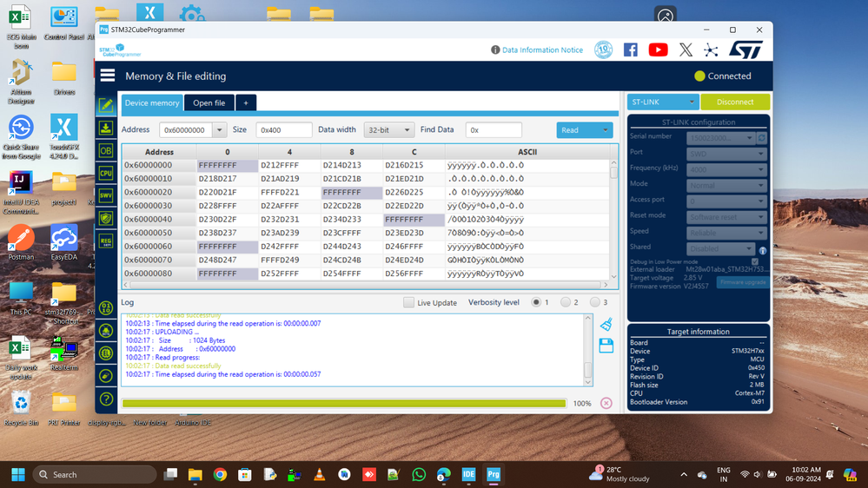Click the memory table horizontal scrollbar

coord(365,285)
